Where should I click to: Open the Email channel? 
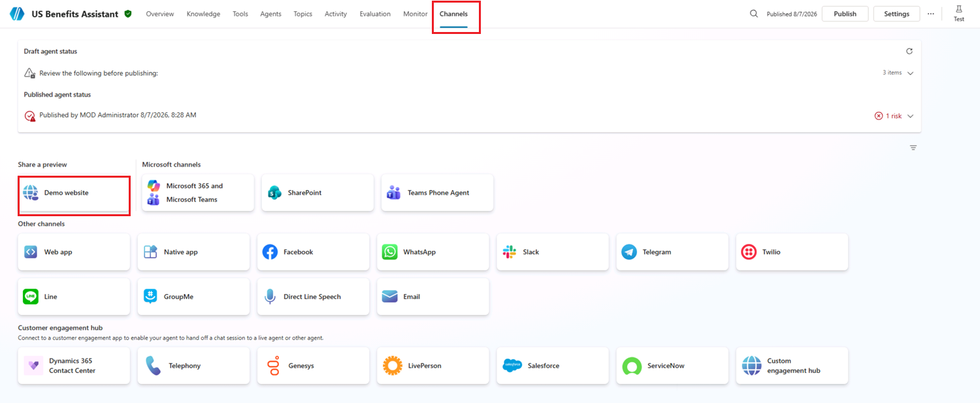click(433, 297)
